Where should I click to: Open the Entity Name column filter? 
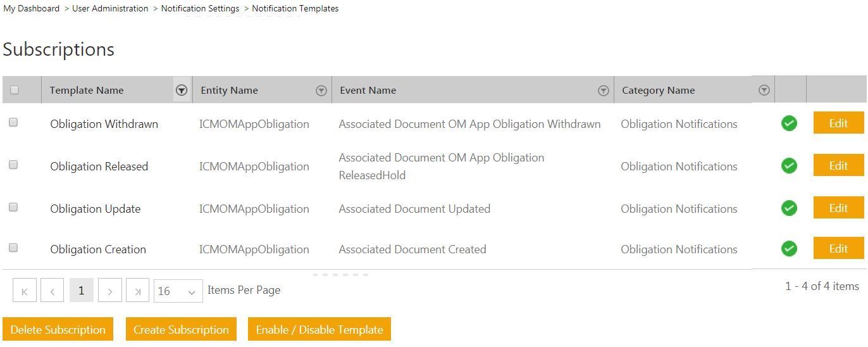coord(321,91)
